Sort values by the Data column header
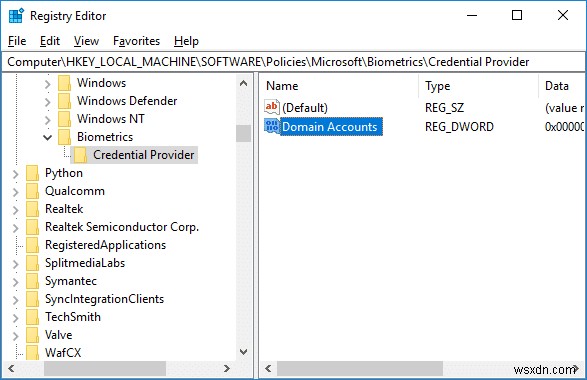This screenshot has width=587, height=380. [562, 86]
